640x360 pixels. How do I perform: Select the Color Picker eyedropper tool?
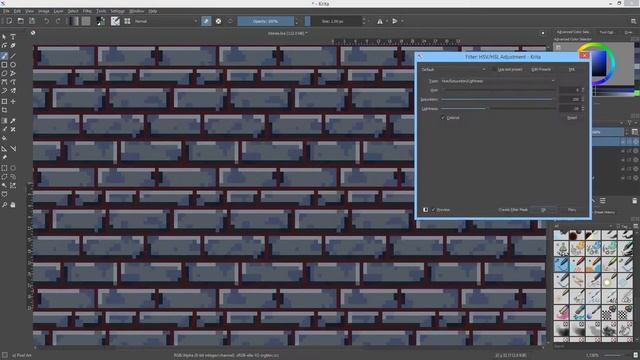13,121
